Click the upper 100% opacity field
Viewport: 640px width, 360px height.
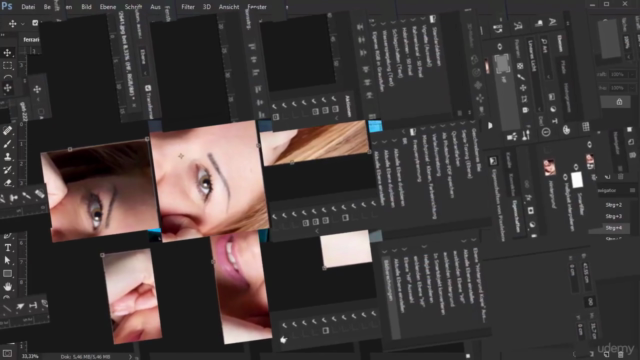[617, 74]
